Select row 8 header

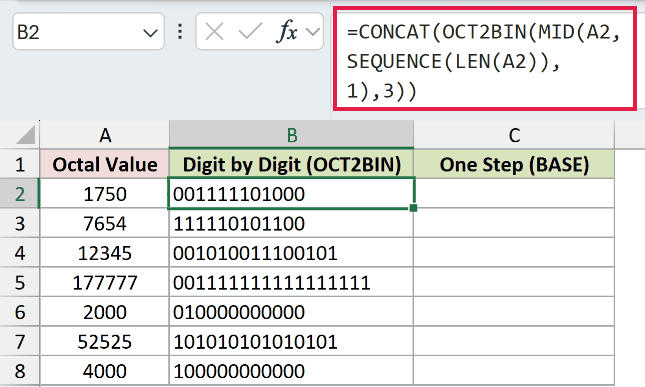[x=20, y=371]
